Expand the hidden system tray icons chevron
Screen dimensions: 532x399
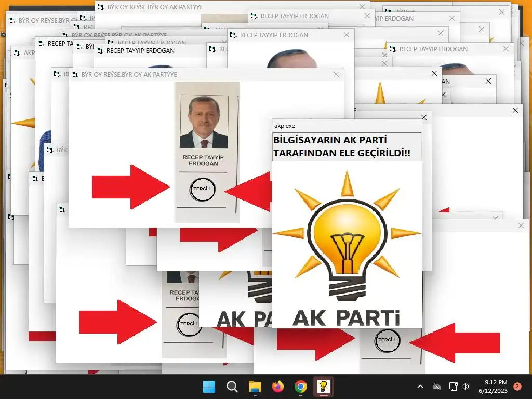(x=420, y=387)
